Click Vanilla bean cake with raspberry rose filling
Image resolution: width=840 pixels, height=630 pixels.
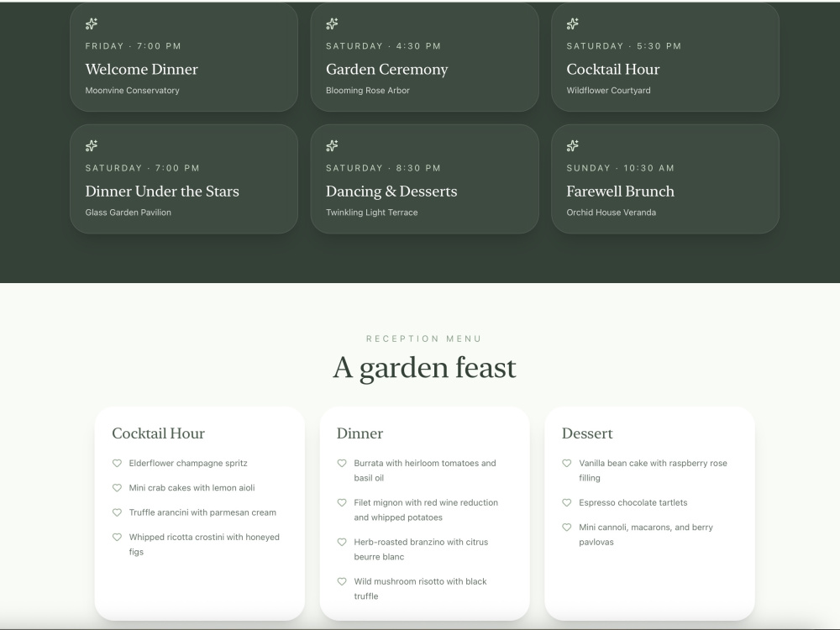[653, 470]
